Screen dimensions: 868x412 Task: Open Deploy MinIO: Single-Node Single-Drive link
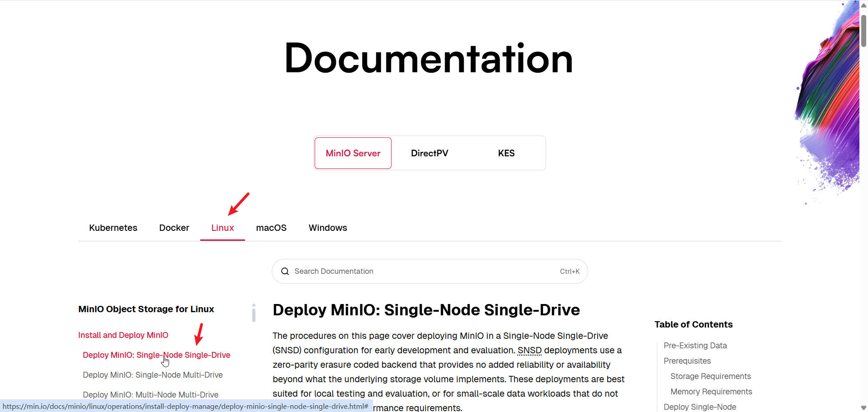(x=156, y=355)
